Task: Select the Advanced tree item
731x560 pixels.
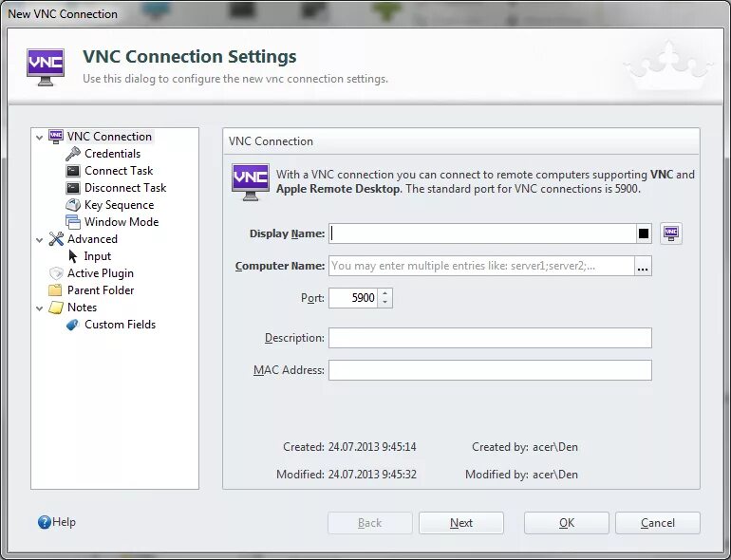Action: (x=92, y=239)
